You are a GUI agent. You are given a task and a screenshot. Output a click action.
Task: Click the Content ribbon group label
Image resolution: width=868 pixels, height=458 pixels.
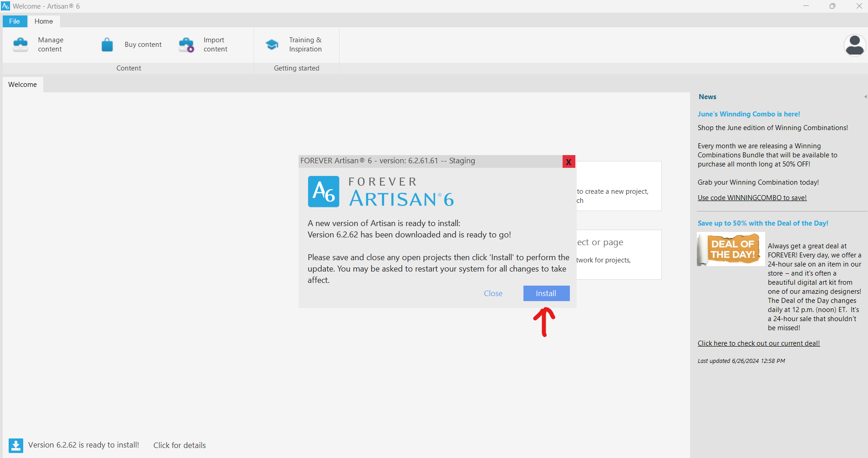(129, 68)
